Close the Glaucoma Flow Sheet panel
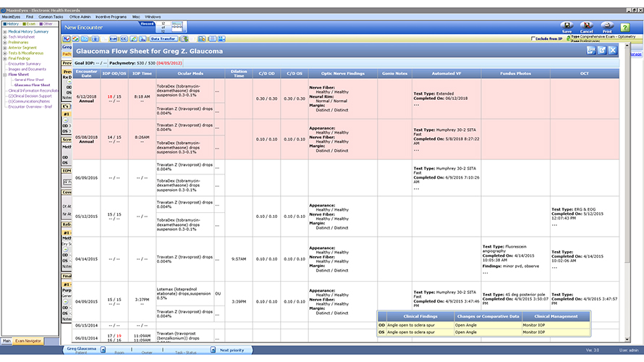 click(x=612, y=51)
